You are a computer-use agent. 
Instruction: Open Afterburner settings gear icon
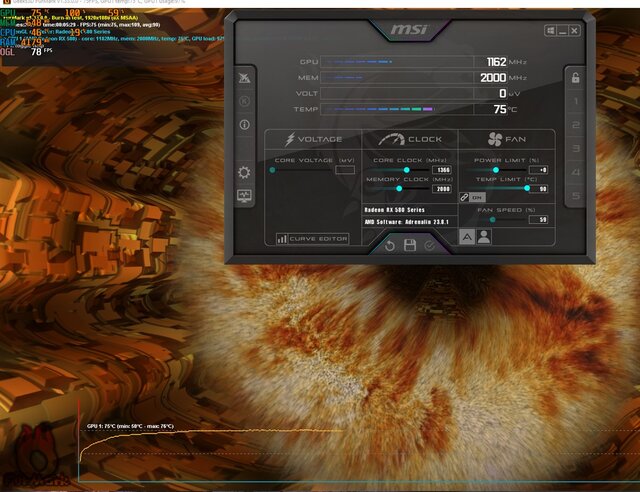[243, 172]
